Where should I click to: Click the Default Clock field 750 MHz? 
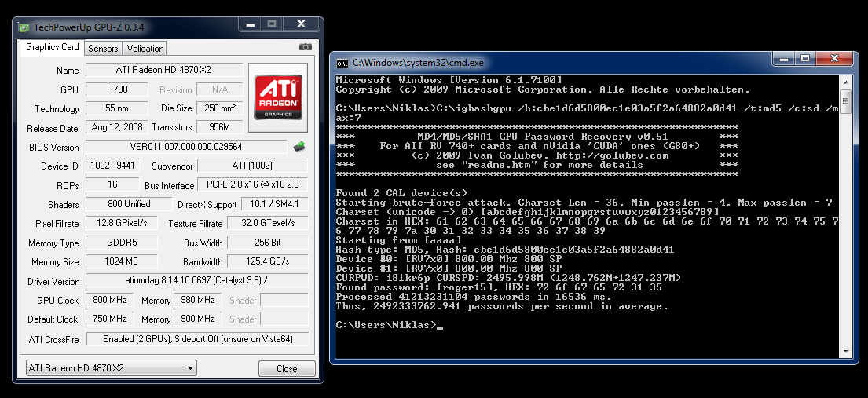110,319
